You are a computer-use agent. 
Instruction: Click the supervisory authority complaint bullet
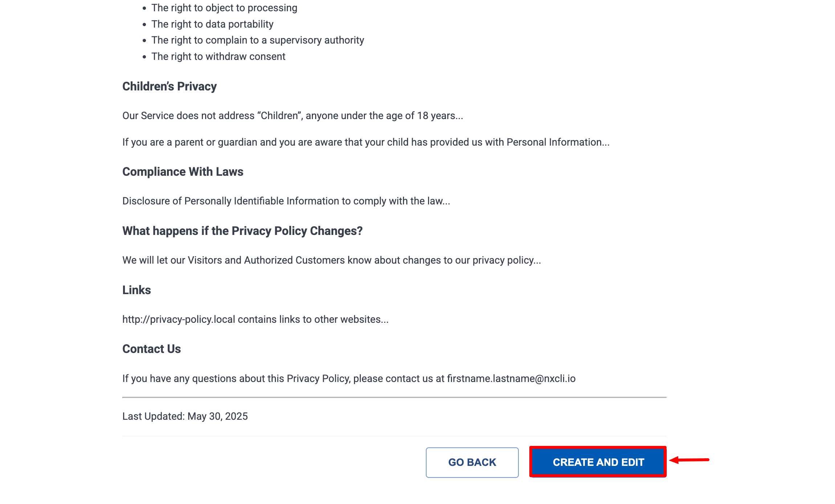click(x=257, y=40)
